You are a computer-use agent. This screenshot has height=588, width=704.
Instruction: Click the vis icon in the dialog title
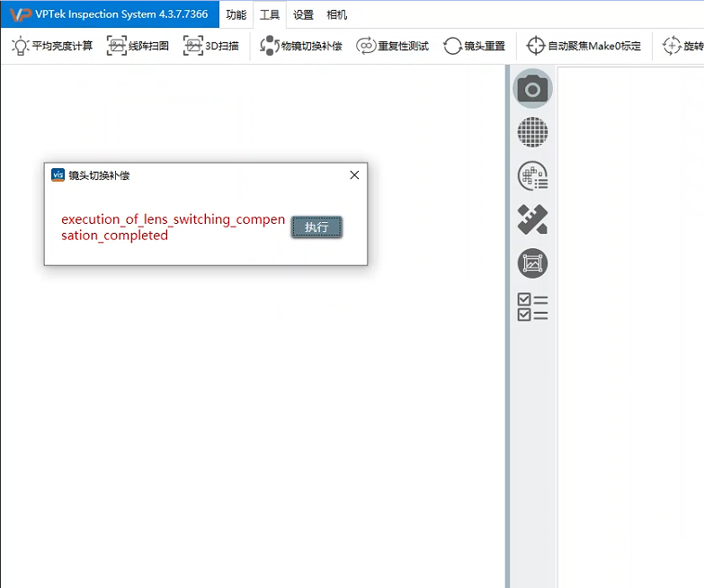click(x=58, y=175)
